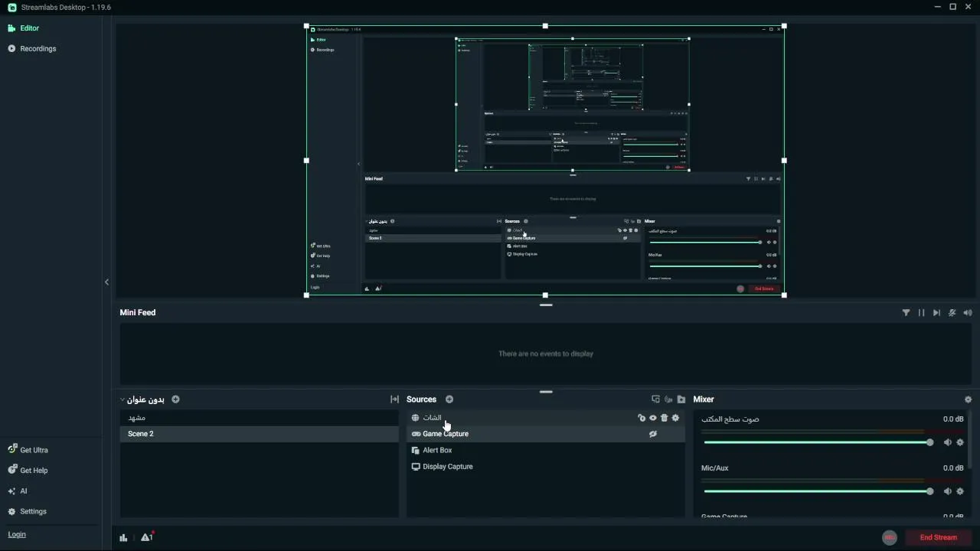
Task: Add a source folder via folder icon
Action: click(x=681, y=399)
